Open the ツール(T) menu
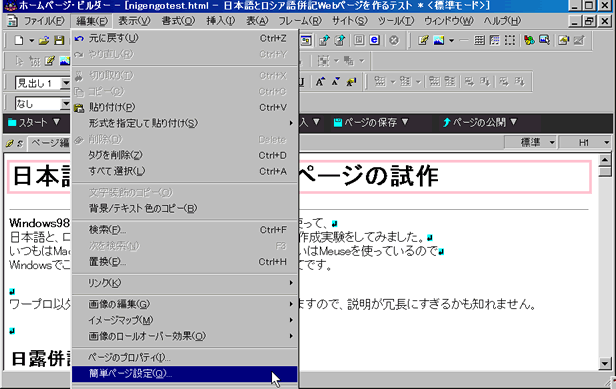This screenshot has width=616, height=389. tap(396, 20)
